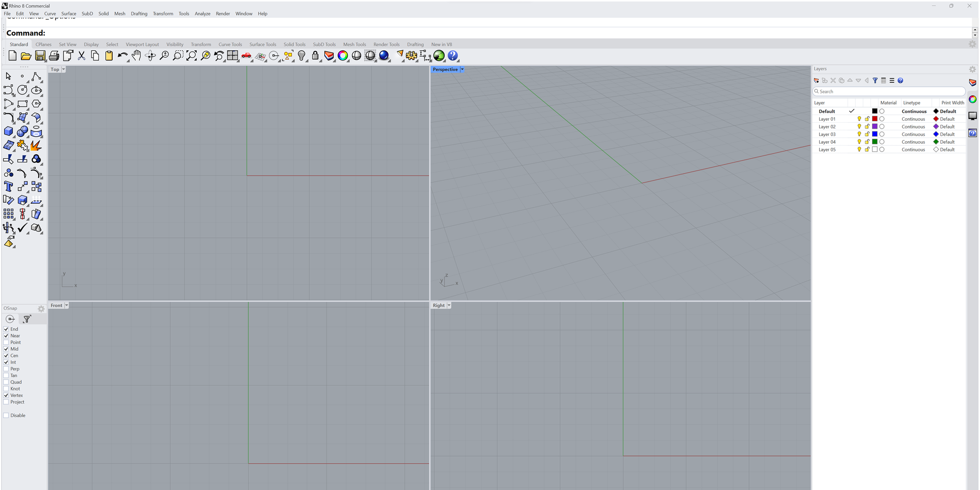Open the Top viewport dropdown arrow

[64, 69]
